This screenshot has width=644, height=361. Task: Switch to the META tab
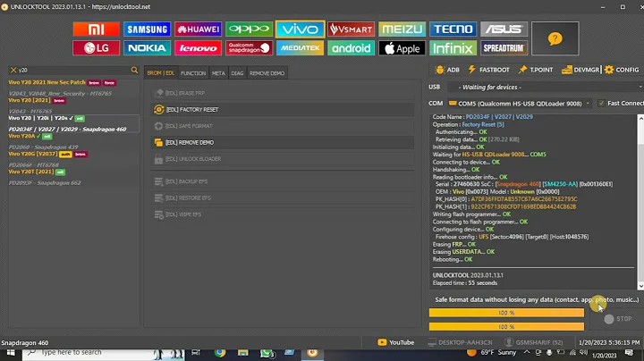(x=218, y=73)
